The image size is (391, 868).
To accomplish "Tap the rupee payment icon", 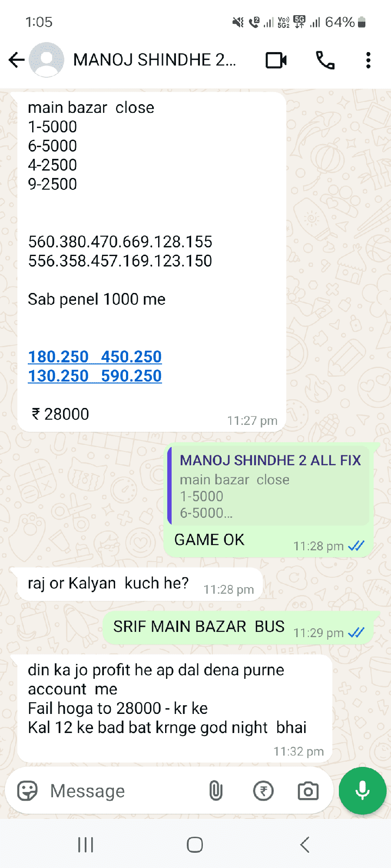I will click(263, 791).
